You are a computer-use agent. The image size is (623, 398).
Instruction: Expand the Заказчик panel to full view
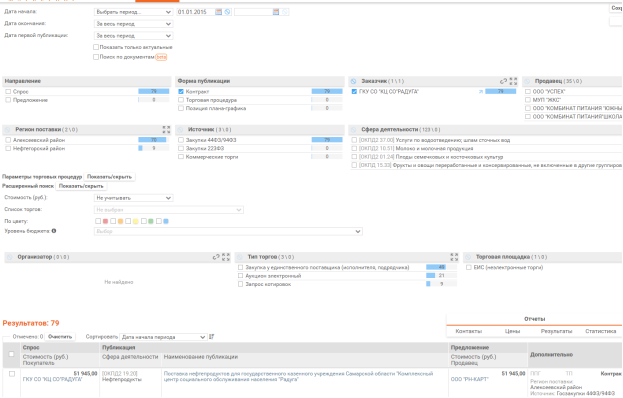click(513, 81)
